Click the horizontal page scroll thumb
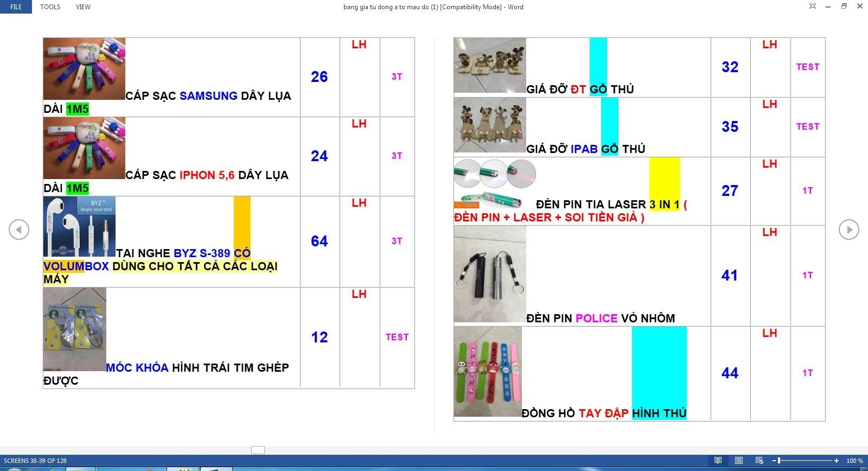The height and width of the screenshot is (471, 868). [258, 450]
